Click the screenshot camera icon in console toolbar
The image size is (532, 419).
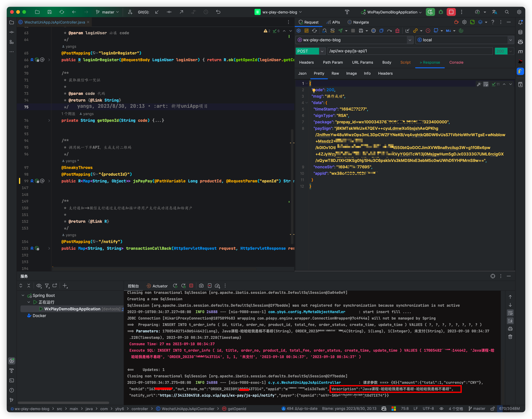pyautogui.click(x=201, y=286)
